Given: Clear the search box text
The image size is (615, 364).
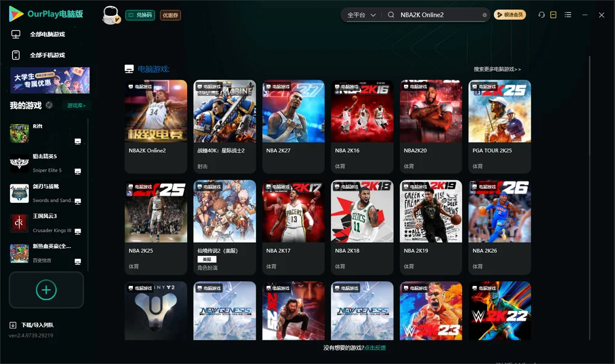Looking at the screenshot, I should (x=485, y=15).
